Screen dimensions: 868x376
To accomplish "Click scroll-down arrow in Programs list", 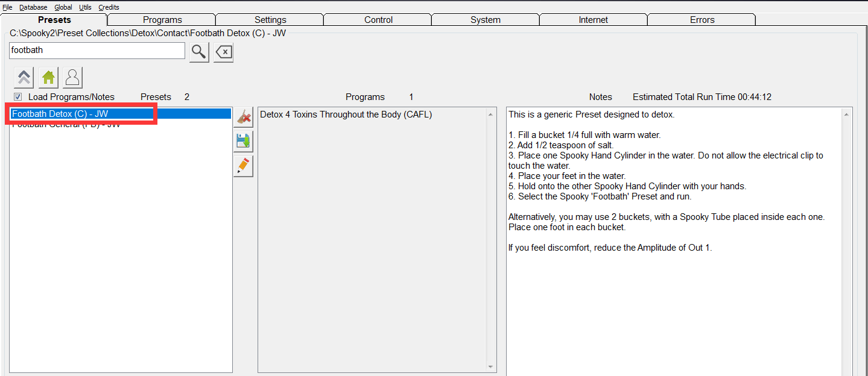I will click(490, 366).
